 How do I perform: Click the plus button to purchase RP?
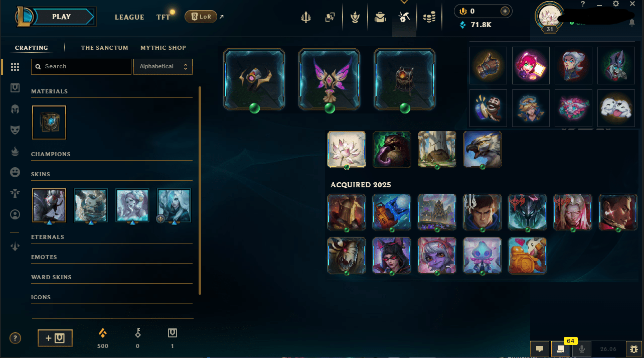[x=505, y=11]
